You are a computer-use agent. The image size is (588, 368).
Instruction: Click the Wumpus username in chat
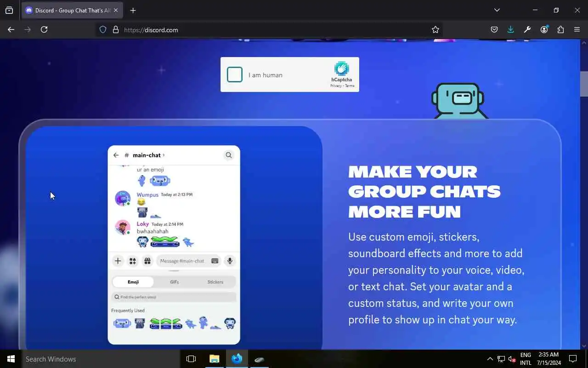pos(147,195)
